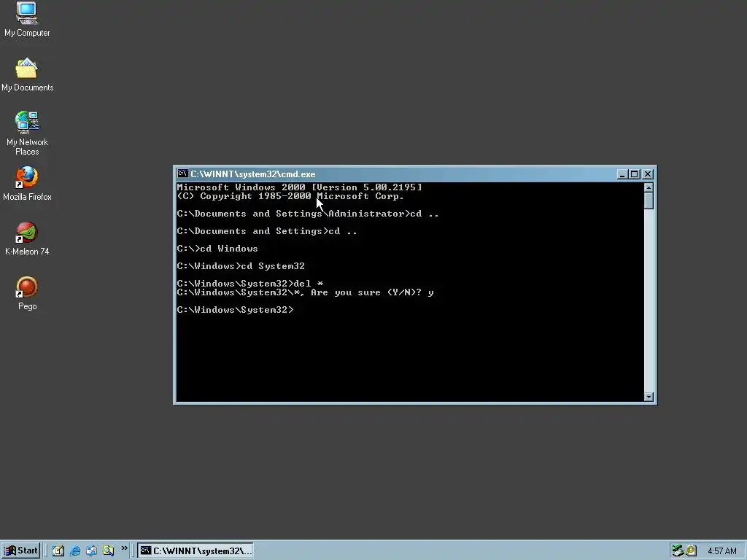Click the cmd window scrollbar thumb
747x560 pixels.
[x=649, y=200]
